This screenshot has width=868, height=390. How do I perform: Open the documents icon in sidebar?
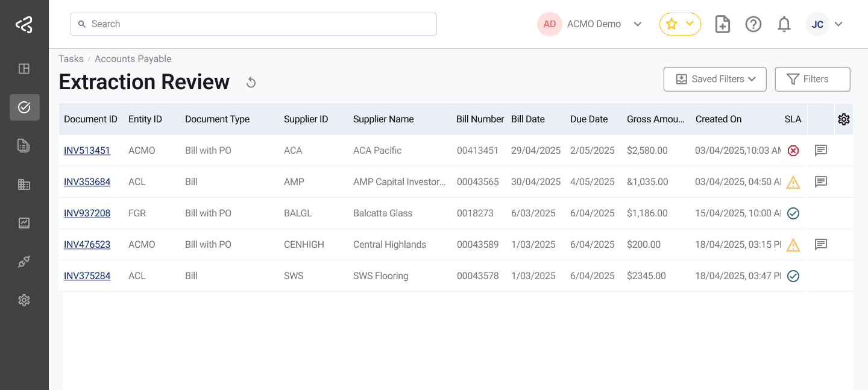point(24,145)
